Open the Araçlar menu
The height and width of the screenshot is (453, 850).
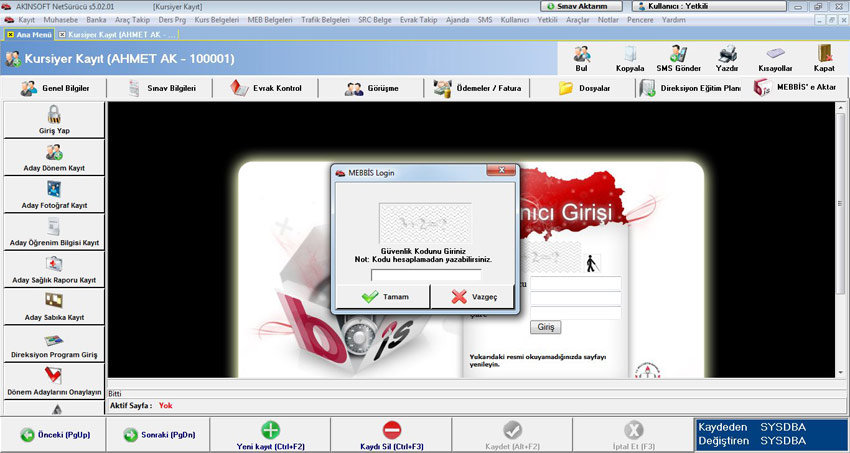tap(577, 20)
